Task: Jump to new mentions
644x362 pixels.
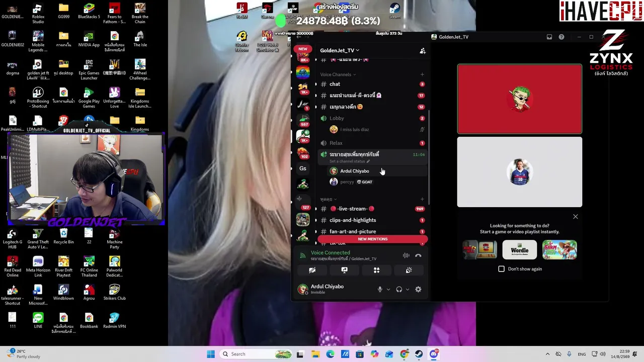Action: click(372, 239)
